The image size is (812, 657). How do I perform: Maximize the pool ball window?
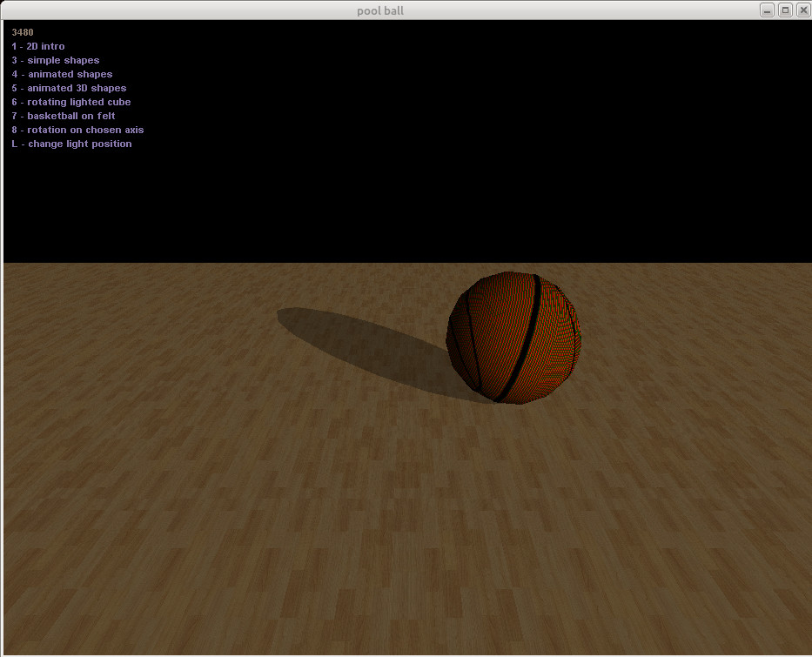785,10
